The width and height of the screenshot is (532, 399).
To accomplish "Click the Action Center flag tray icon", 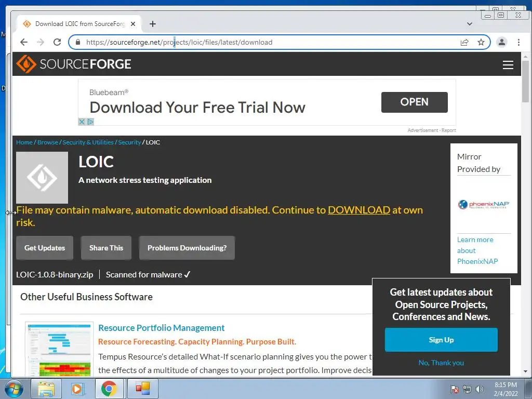I will [454, 389].
